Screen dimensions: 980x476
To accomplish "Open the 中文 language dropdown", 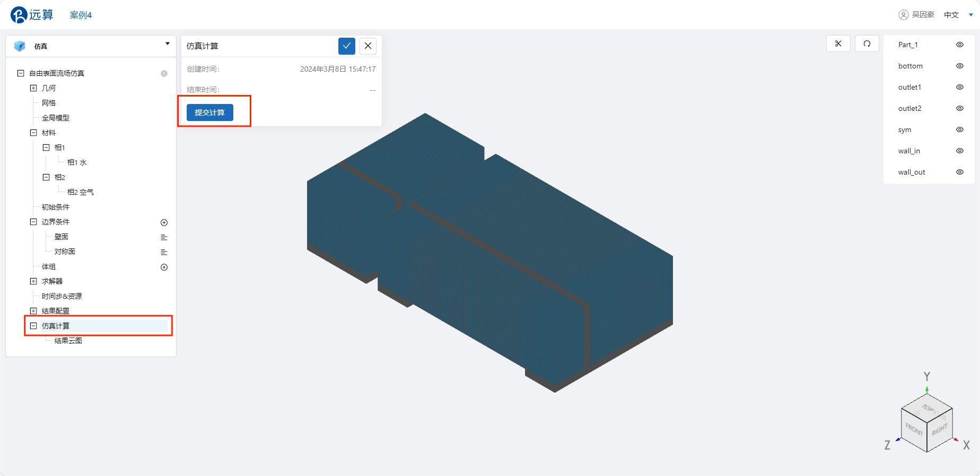I will click(x=959, y=15).
